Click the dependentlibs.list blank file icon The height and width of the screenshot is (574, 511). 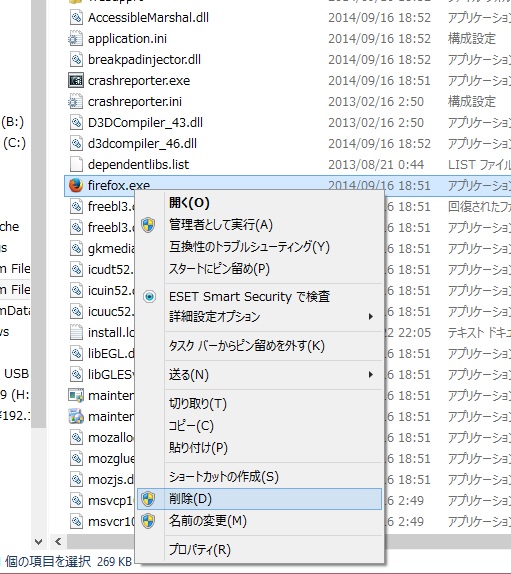click(x=76, y=165)
